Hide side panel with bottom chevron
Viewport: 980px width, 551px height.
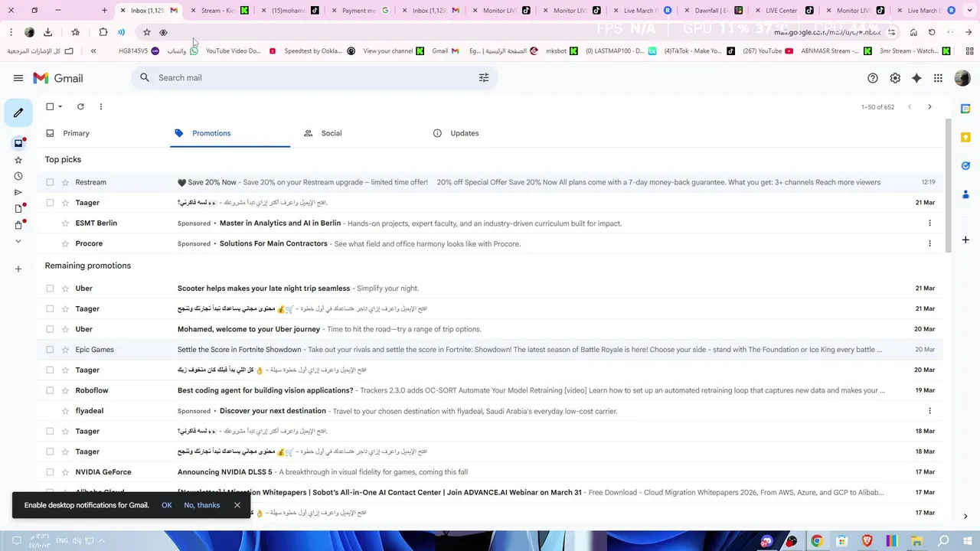(965, 517)
